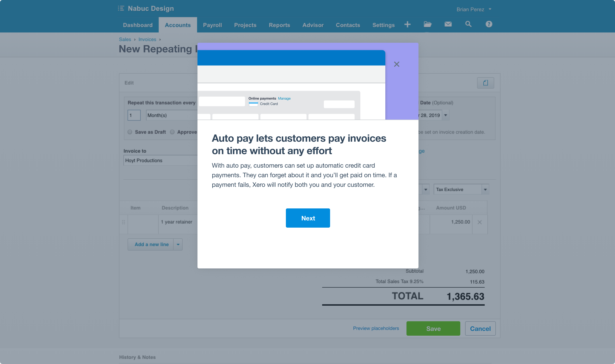Click the search icon in top bar
Screen dimensions: 615x364
point(468,24)
